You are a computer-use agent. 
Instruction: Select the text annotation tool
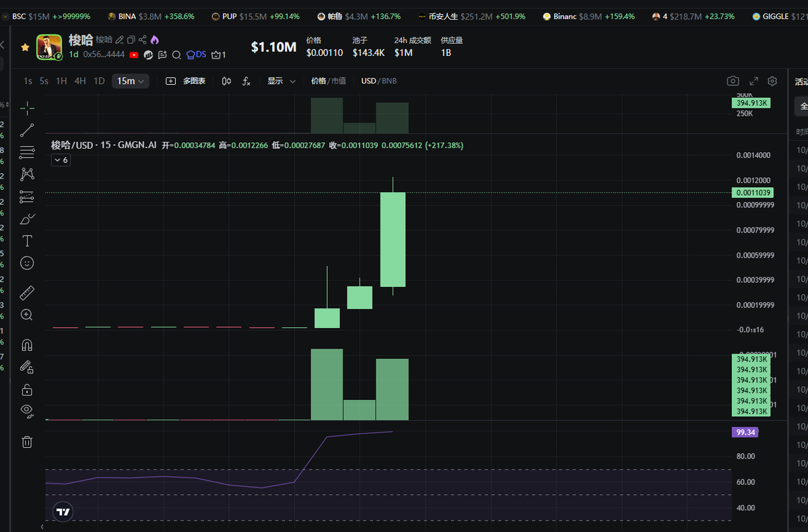tap(27, 241)
